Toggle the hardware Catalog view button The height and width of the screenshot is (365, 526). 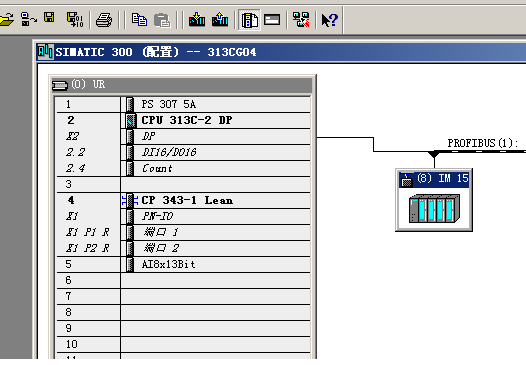click(249, 20)
